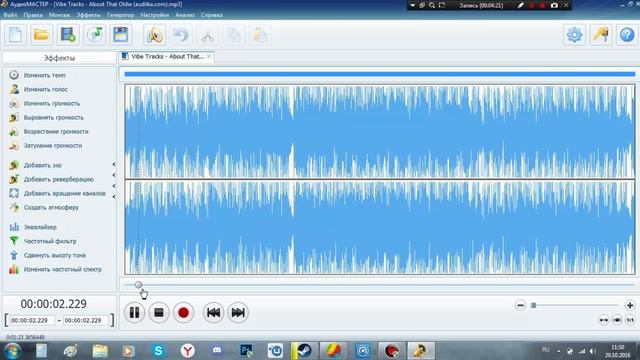This screenshot has width=640, height=360.
Task: Open the Генератор menu
Action: point(120,15)
